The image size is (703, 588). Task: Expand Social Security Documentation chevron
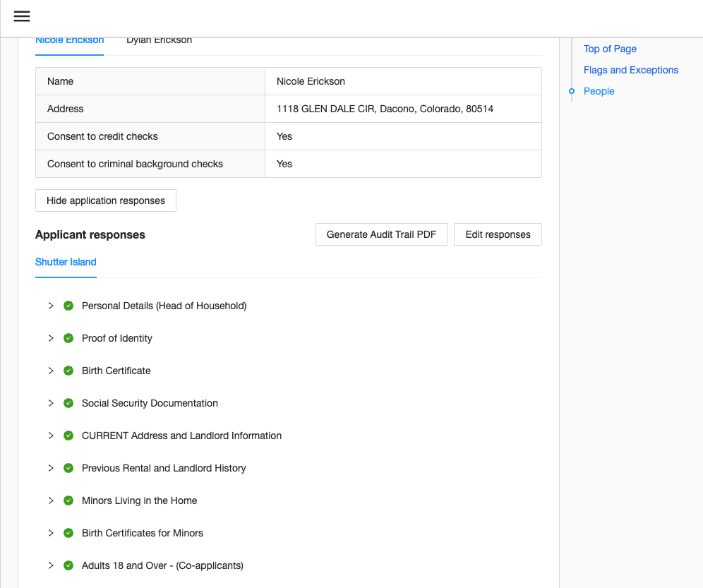point(51,403)
